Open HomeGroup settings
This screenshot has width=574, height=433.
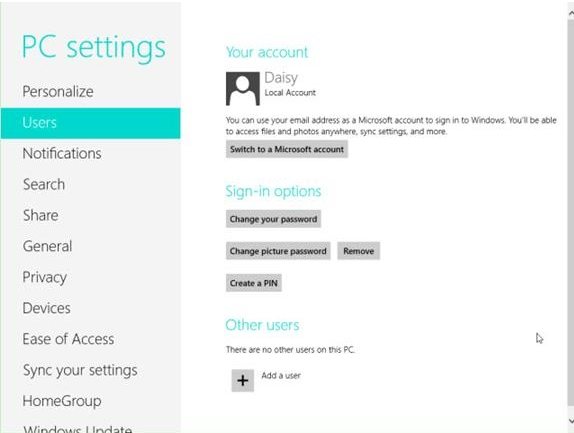62,401
